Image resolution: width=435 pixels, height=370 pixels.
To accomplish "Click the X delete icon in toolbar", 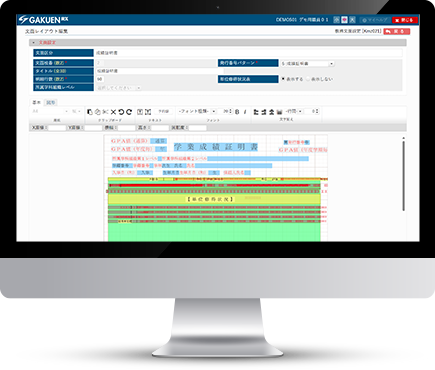I will point(113,112).
